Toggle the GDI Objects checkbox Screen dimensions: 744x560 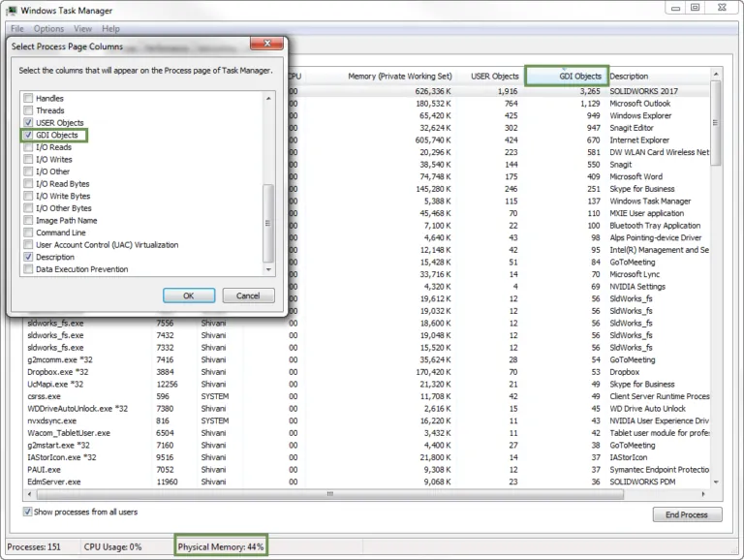click(28, 136)
